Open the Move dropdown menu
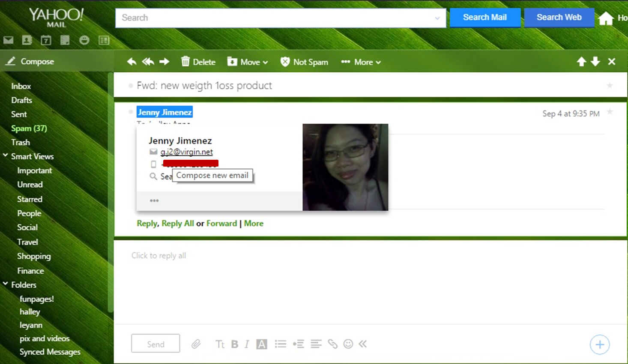The width and height of the screenshot is (628, 364). 248,62
